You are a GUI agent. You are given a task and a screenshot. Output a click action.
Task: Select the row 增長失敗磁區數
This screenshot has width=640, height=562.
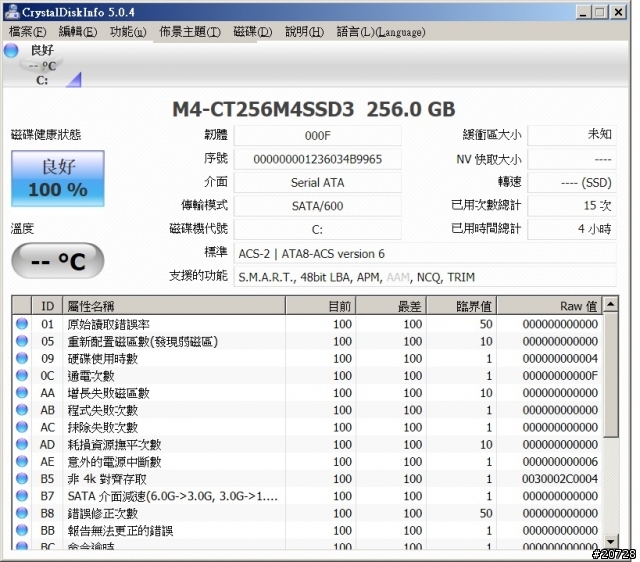pyautogui.click(x=307, y=393)
